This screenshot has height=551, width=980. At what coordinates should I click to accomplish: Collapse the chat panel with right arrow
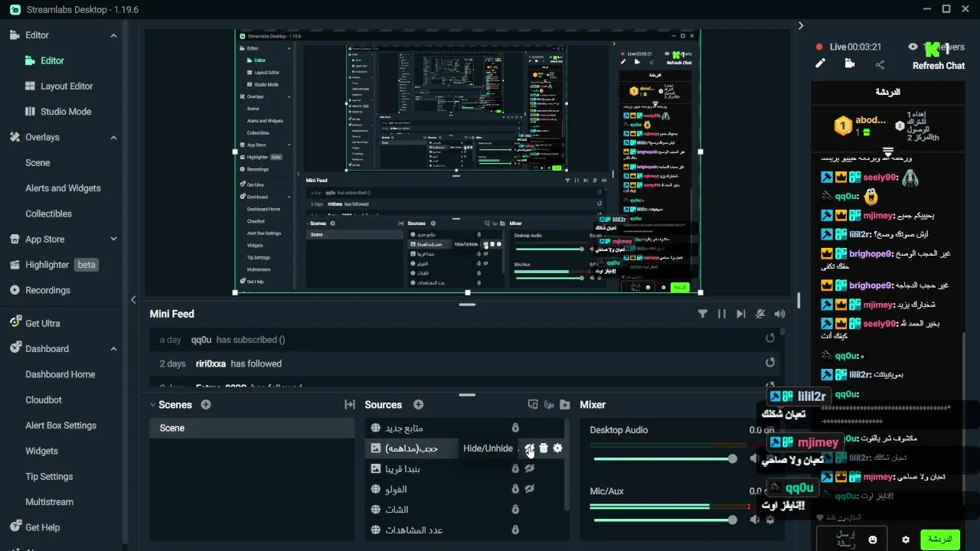(x=801, y=25)
